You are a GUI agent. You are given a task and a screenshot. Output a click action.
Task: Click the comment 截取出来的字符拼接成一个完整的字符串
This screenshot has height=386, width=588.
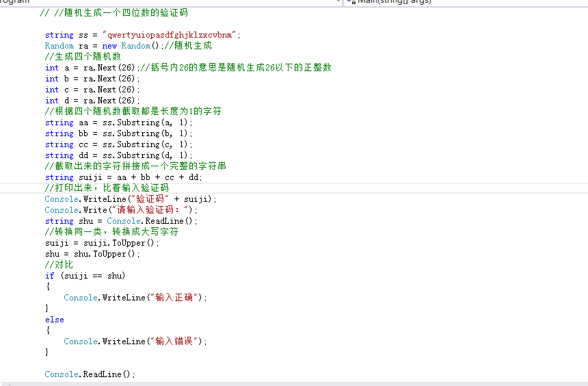tap(135, 166)
